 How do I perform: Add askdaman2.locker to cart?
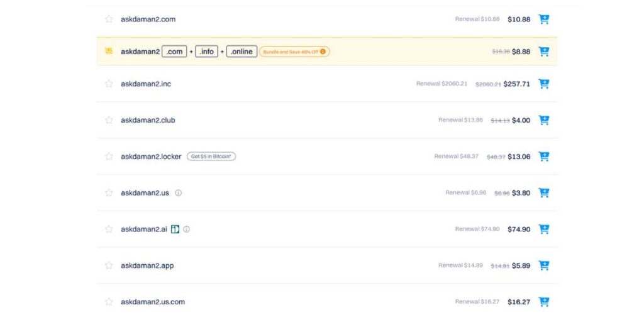[544, 157]
